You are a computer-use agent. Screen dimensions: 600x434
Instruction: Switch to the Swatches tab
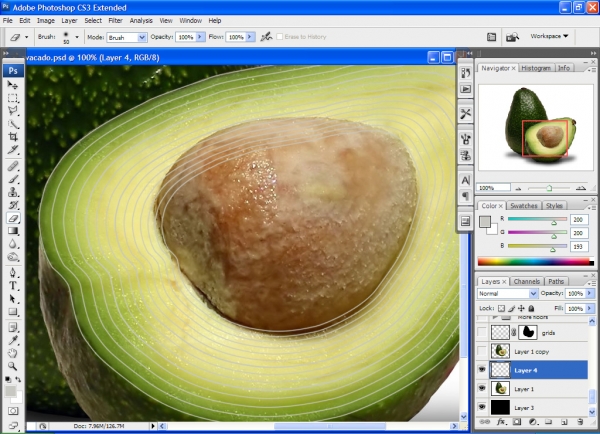(x=523, y=206)
